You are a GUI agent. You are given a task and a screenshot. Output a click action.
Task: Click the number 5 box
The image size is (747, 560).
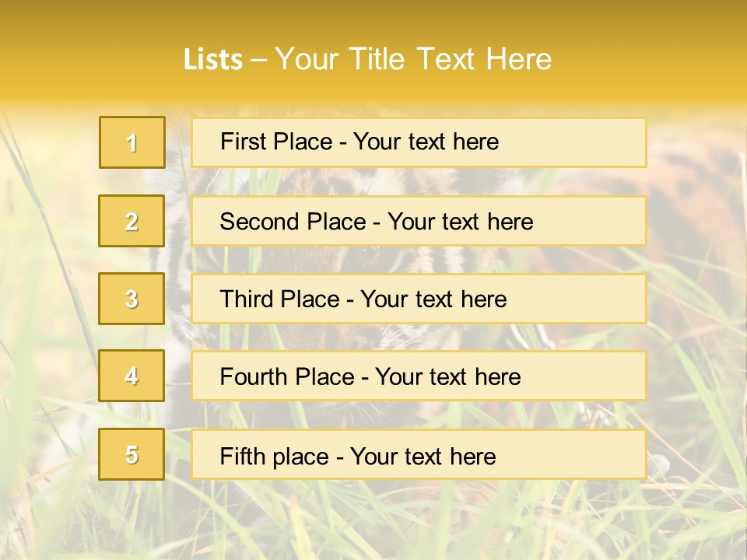(x=132, y=454)
